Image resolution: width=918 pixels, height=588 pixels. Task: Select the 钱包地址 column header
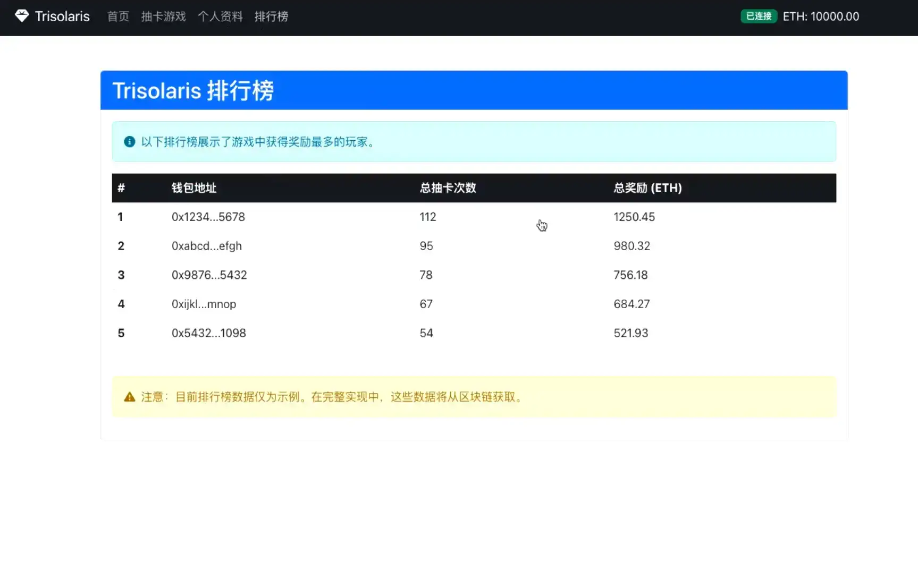(x=193, y=188)
